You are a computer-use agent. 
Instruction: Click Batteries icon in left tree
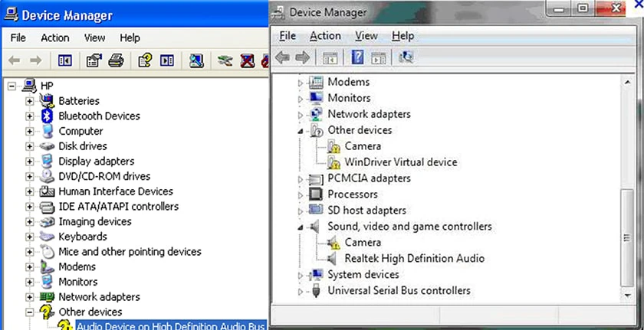coord(47,101)
